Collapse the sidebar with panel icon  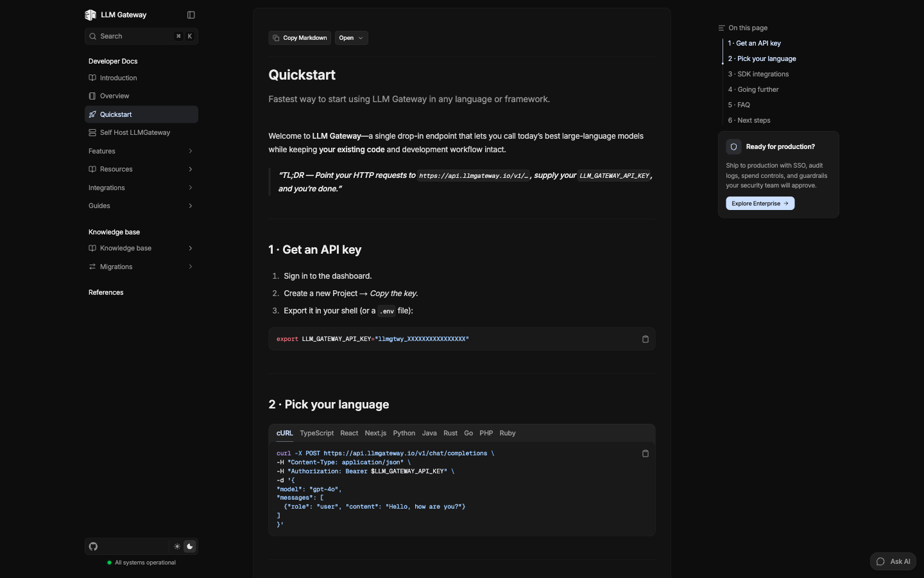191,15
